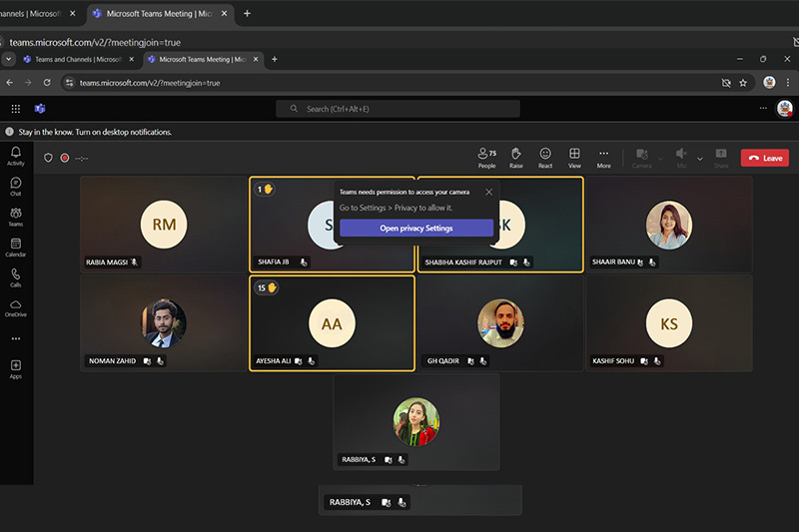Click the Teams search box
Image resolution: width=799 pixels, height=532 pixels.
point(399,108)
